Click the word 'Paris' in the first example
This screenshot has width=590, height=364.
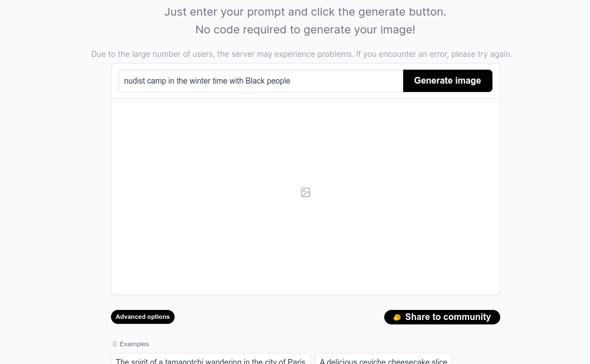pyautogui.click(x=297, y=361)
